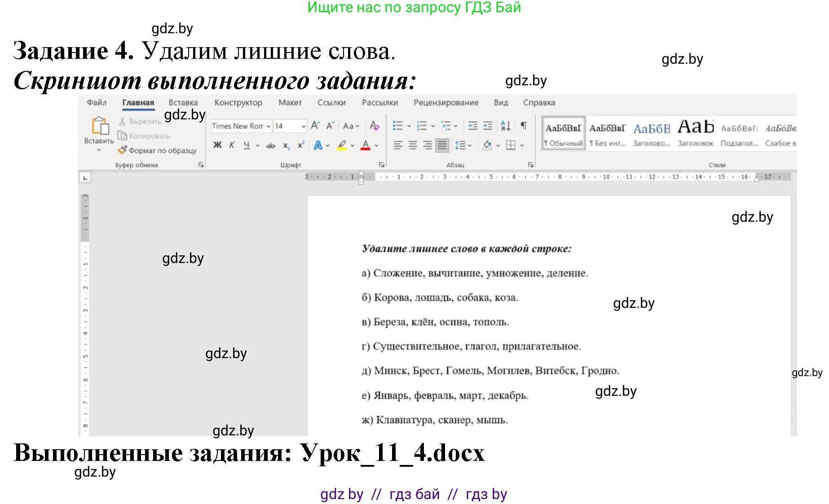The height and width of the screenshot is (504, 829).
Task: Click the sort A-Я icon
Action: pos(506,126)
